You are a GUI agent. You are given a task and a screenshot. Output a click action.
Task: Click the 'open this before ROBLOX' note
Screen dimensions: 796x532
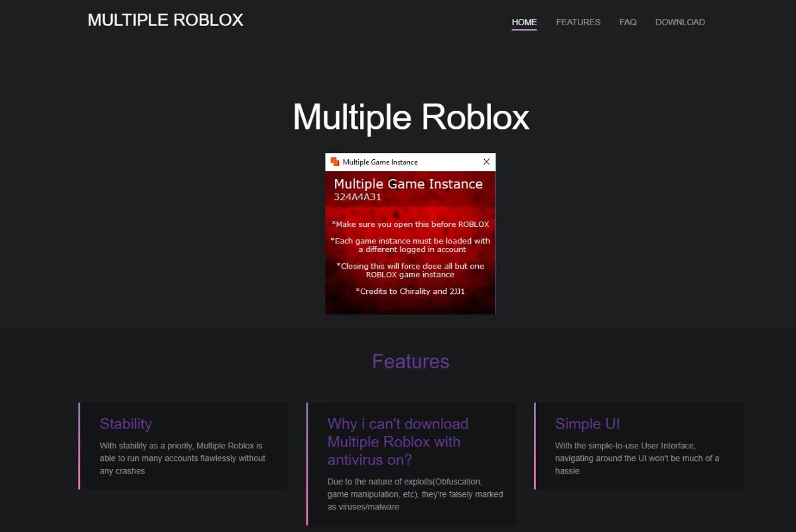[411, 224]
